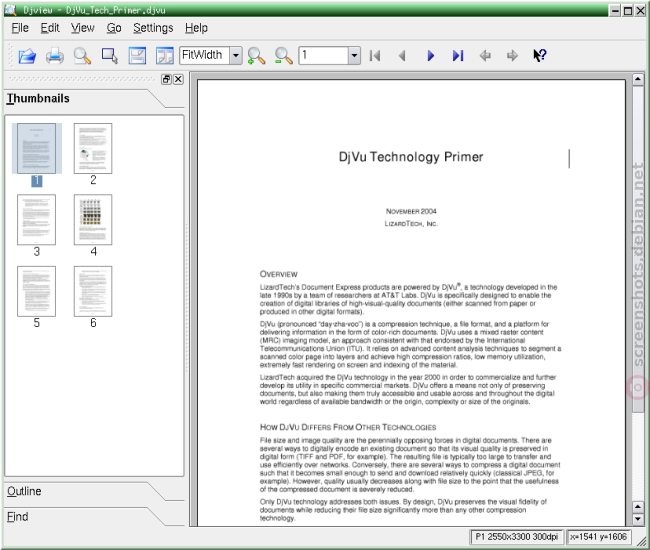Click 'How DjVu Differs From Other Technologies' heading
The width and height of the screenshot is (650, 550).
pos(348,427)
